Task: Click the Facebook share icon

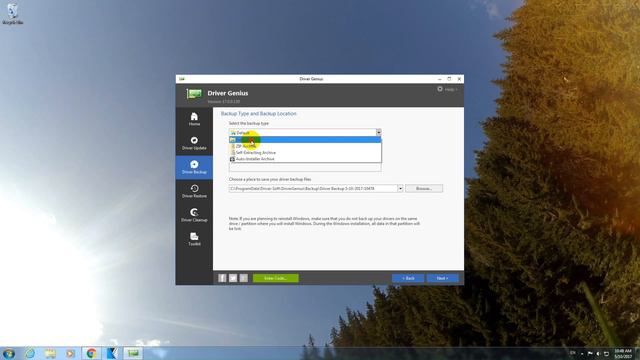Action: click(x=222, y=278)
